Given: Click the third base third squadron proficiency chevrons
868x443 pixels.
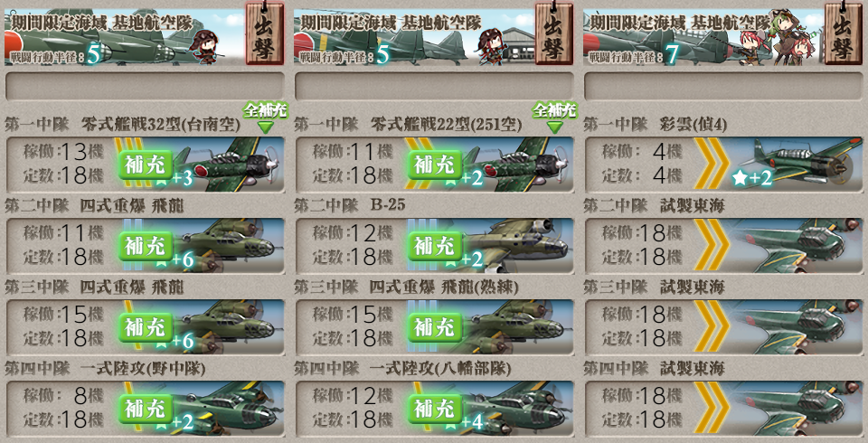Looking at the screenshot, I should pos(710,326).
